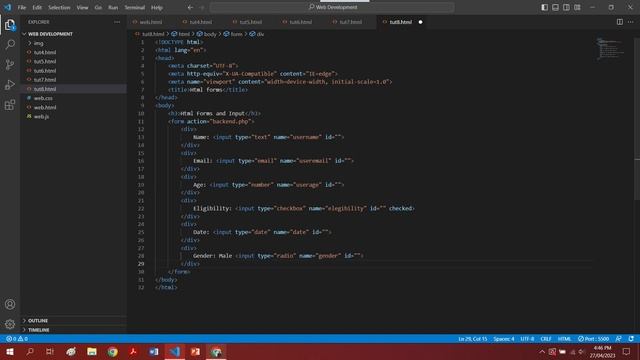640x360 pixels.
Task: Click the go forward navigation arrow
Action: (202, 7)
